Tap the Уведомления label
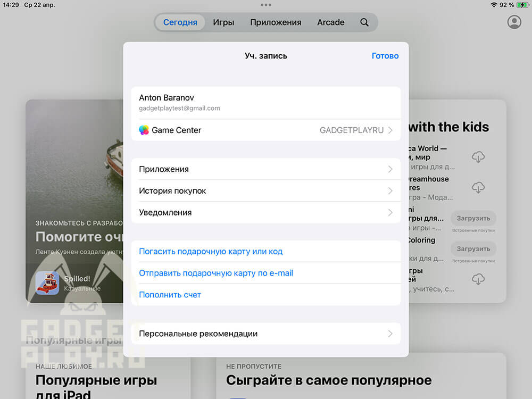 pos(165,213)
